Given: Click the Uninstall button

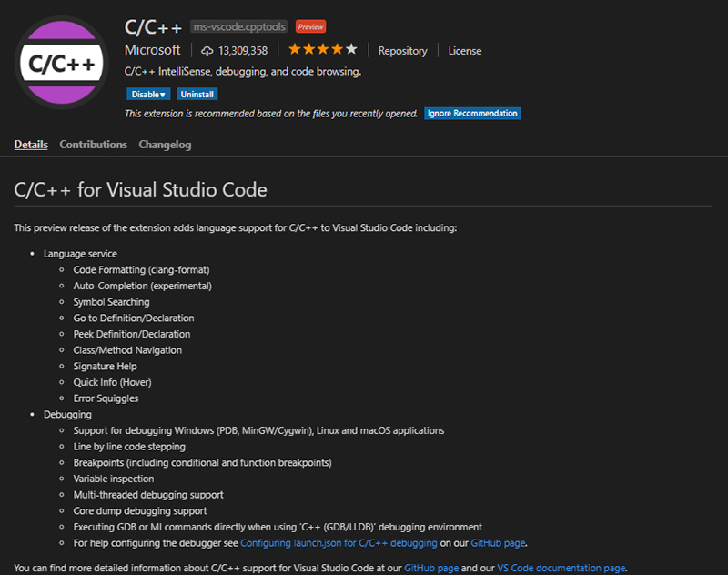Looking at the screenshot, I should (197, 94).
